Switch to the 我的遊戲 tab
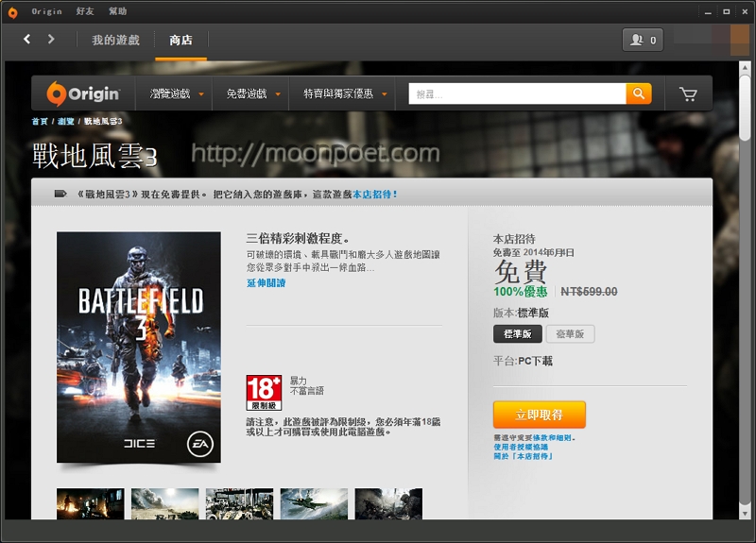This screenshot has width=756, height=543. pos(115,40)
